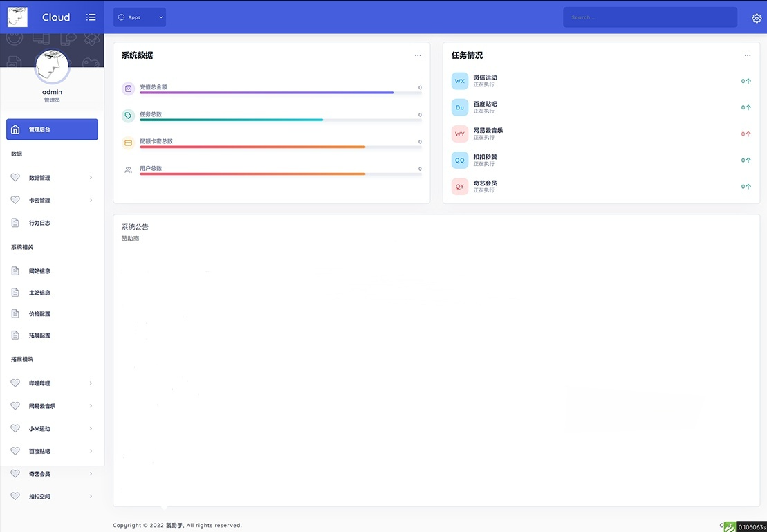The height and width of the screenshot is (532, 767).
Task: Expand the 网易云音乐 module chevron
Action: click(x=91, y=406)
